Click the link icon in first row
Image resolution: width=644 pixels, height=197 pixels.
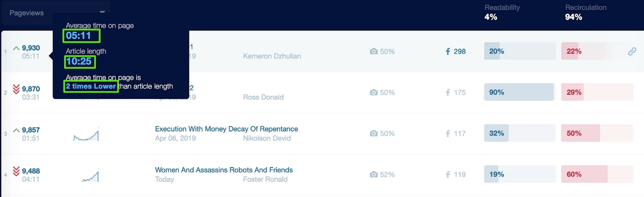point(632,52)
